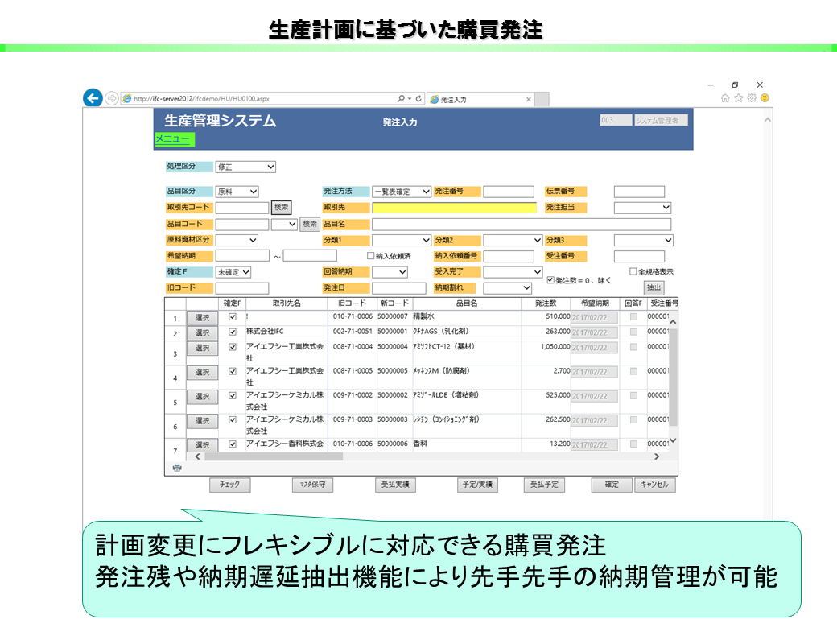Viewport: 837px width, 644px height.
Task: Click the browser Back navigation arrow
Action: pyautogui.click(x=91, y=97)
